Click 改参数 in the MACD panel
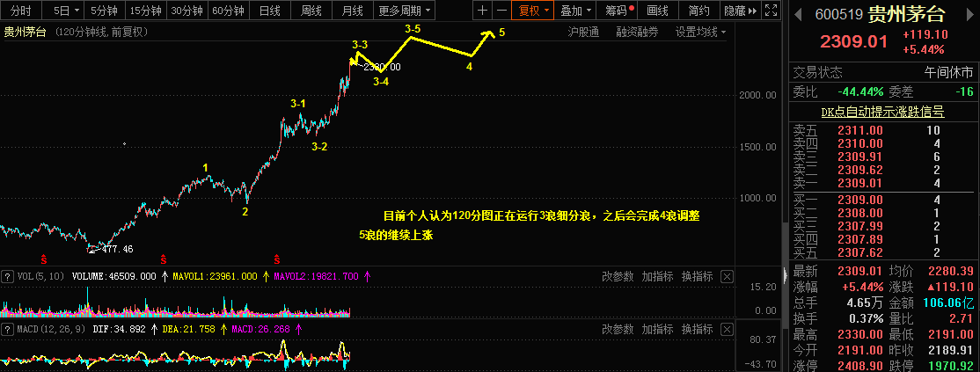The image size is (980, 372). pos(618,329)
